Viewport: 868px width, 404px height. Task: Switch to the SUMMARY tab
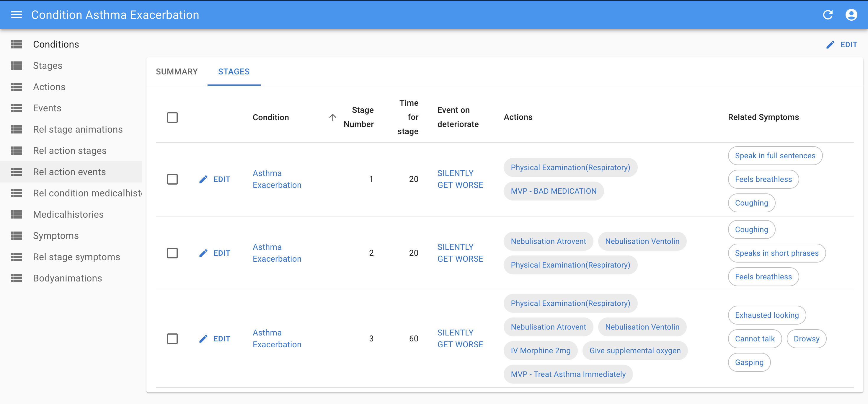pos(177,71)
